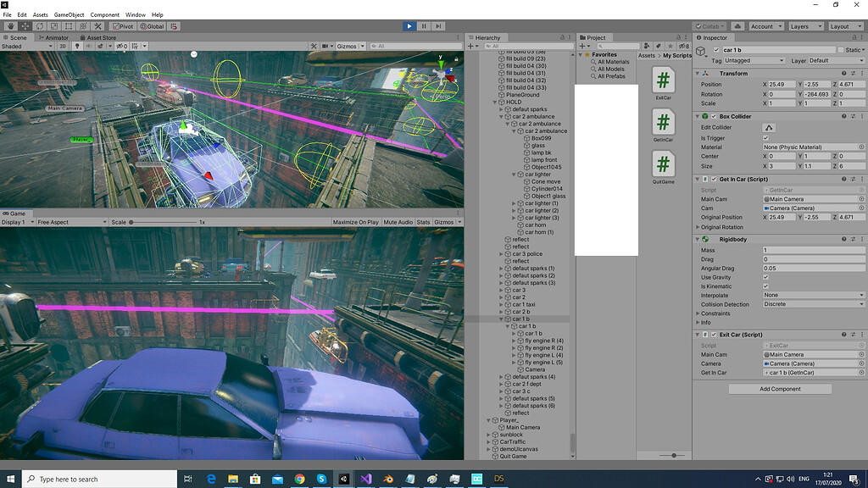Screen dimensions: 868x488
Task: Select the Move tool in the toolbar
Action: click(25, 26)
